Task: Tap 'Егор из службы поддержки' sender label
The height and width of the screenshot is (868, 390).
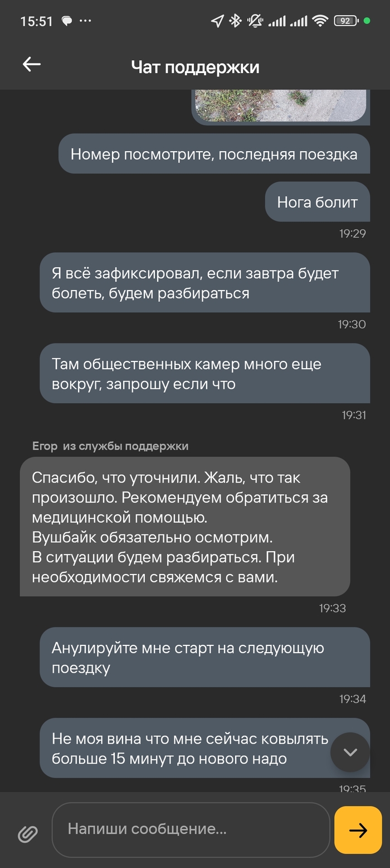Action: [x=110, y=446]
